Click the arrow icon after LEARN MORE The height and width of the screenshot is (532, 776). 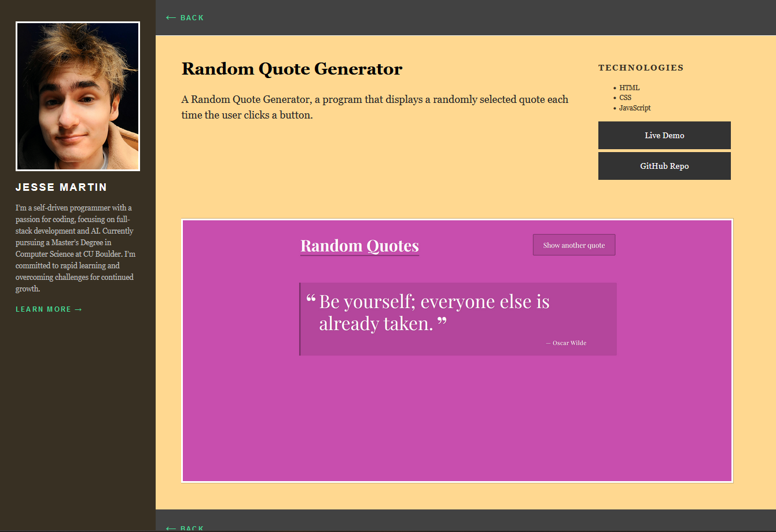(78, 309)
